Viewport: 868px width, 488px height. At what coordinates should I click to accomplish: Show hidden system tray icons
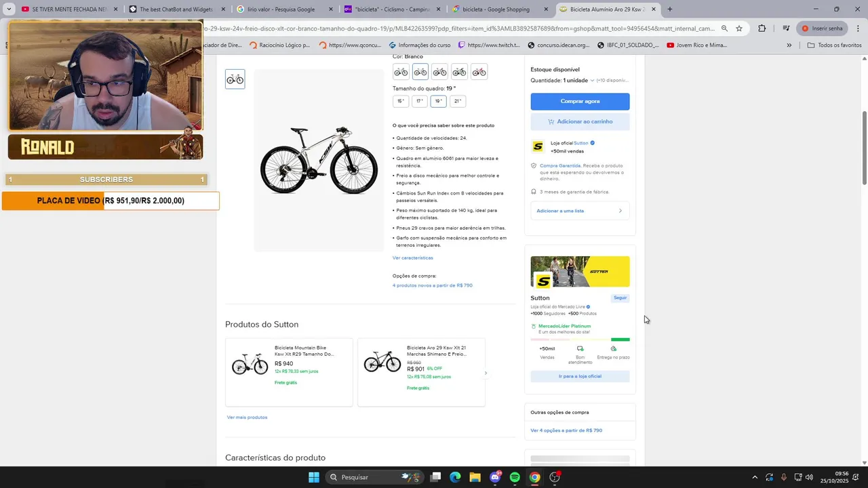click(x=755, y=477)
